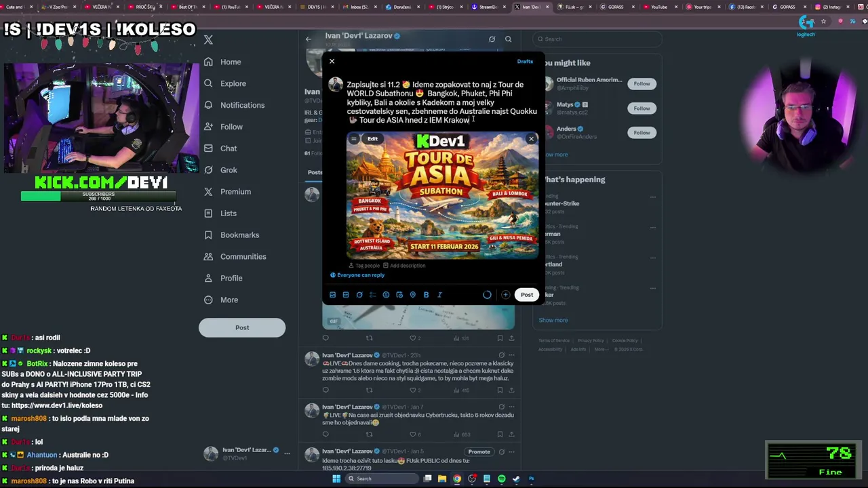Open options for the Portland trend
This screenshot has height=488, width=868.
point(653,258)
